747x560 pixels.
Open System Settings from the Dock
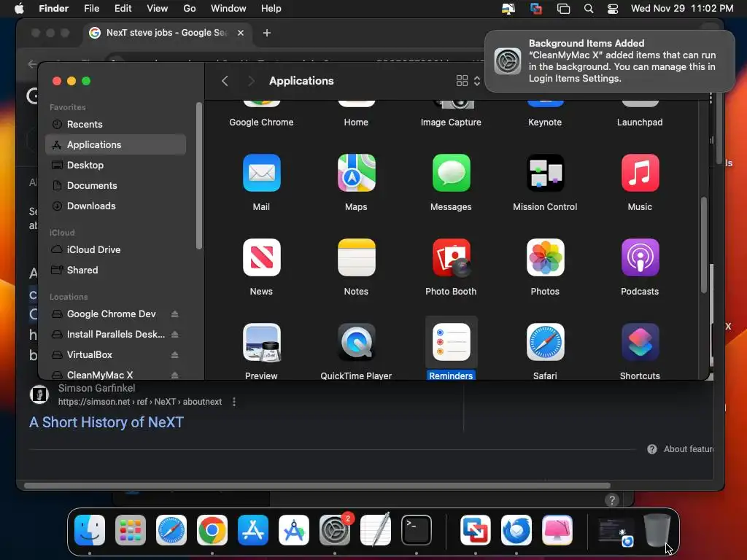click(x=335, y=530)
